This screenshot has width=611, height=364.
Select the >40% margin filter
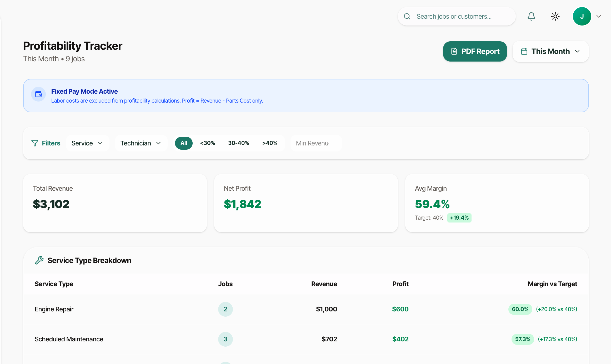tap(270, 143)
